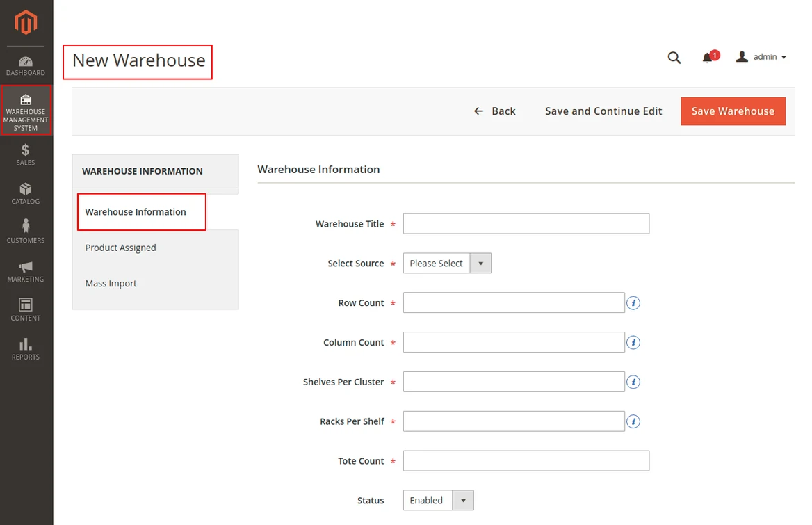Focus the Tote Count input field
Screen dimensions: 812x525
click(526, 461)
